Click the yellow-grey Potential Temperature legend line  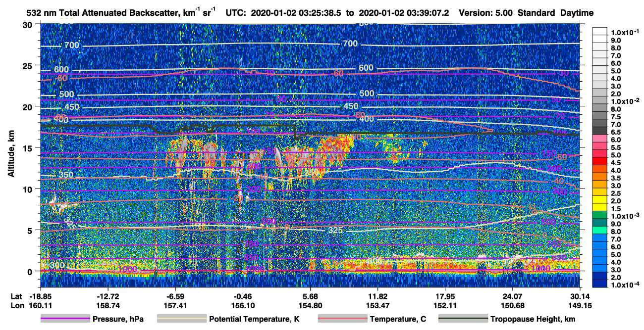[x=181, y=319]
